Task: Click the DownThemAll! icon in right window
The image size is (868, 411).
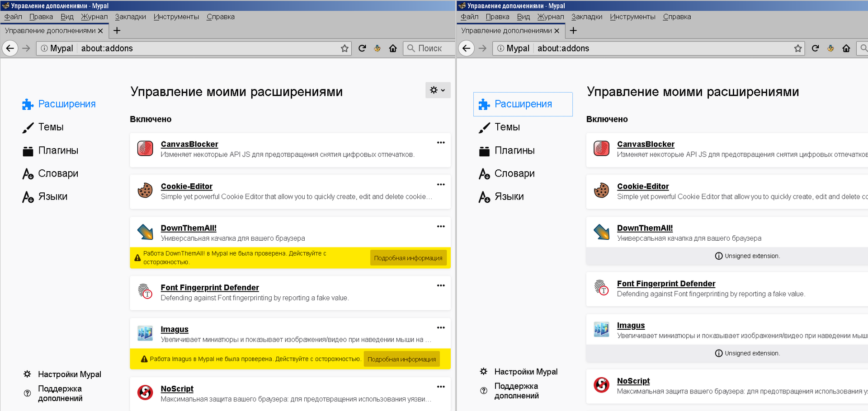Action: pos(601,232)
